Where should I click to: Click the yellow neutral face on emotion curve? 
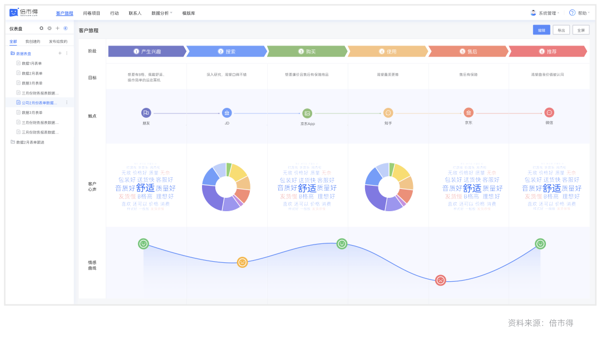pyautogui.click(x=242, y=262)
